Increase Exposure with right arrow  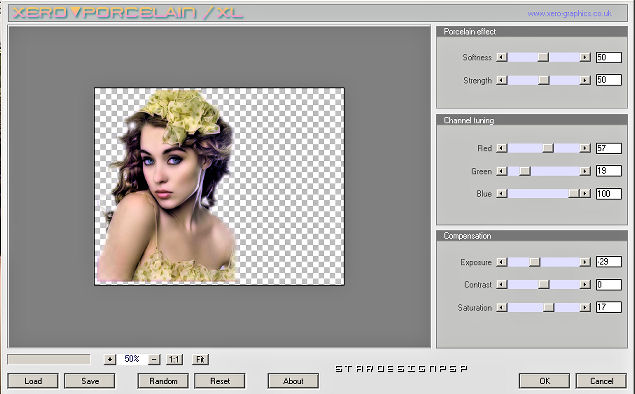click(585, 262)
